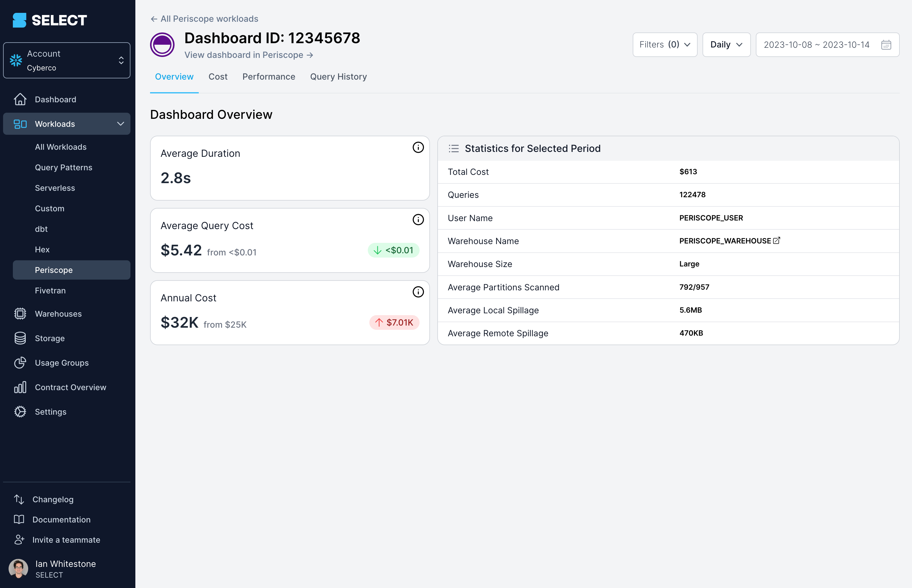Click the red $7.01K change badge
Screen dimensions: 912x588
[394, 323]
